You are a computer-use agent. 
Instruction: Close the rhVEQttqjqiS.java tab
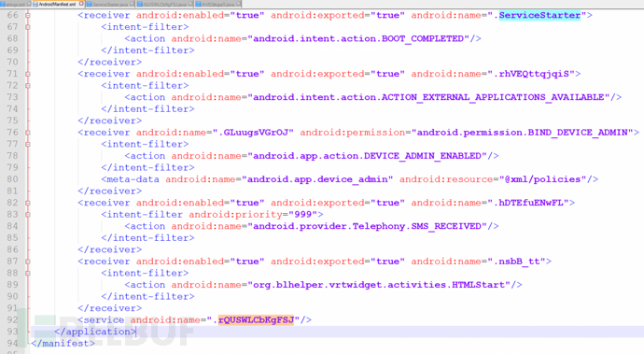(x=238, y=4)
